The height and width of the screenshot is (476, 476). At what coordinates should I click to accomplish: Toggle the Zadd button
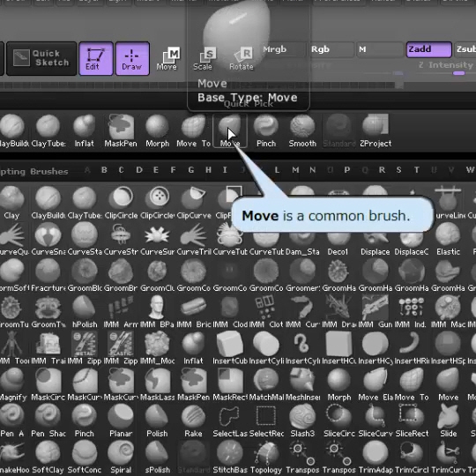tap(428, 49)
